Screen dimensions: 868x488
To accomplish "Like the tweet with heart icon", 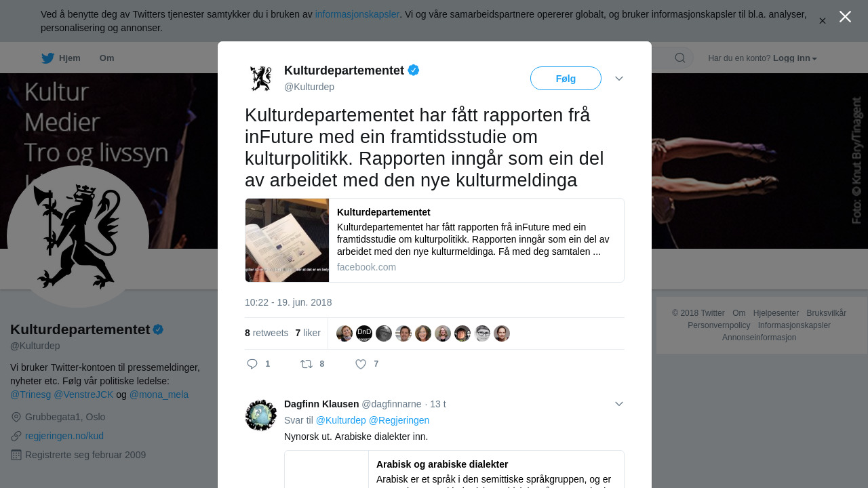I will (x=361, y=364).
